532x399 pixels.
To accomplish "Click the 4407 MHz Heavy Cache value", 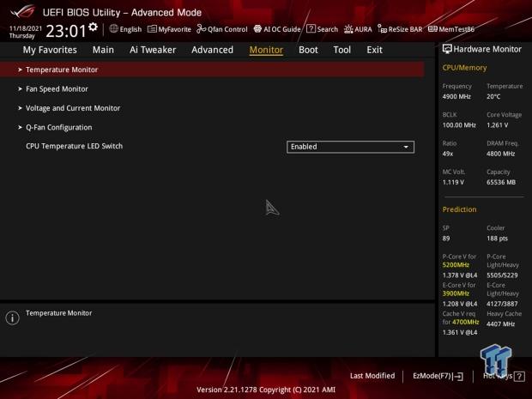I will click(500, 324).
